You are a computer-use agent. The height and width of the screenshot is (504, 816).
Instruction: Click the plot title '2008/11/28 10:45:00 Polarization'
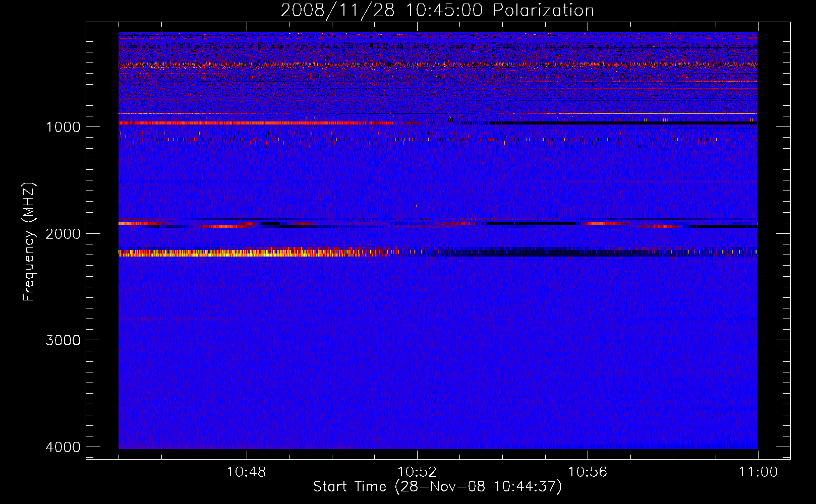click(x=437, y=11)
